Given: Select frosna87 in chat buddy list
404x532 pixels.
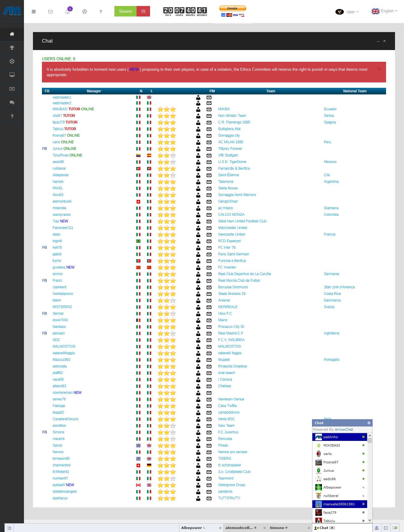Looking at the screenshot, I should click(x=340, y=462).
